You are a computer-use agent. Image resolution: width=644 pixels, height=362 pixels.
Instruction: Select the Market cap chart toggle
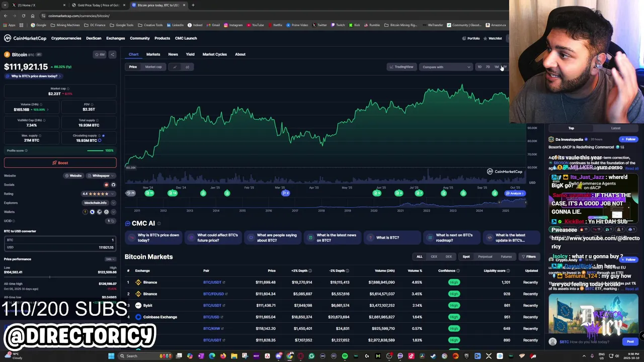click(153, 67)
